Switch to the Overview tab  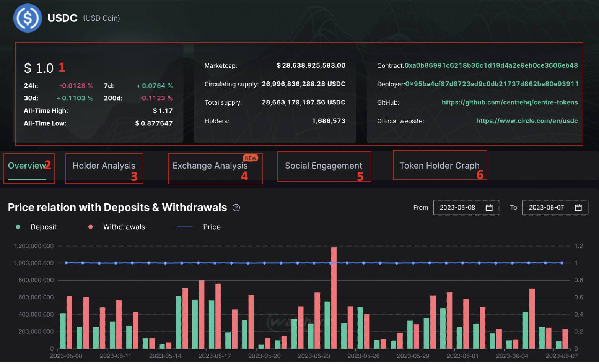(x=27, y=166)
